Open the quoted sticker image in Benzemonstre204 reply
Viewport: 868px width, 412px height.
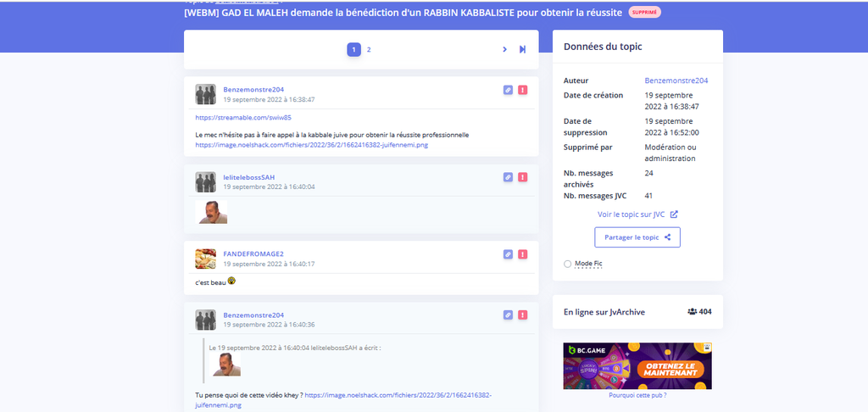[227, 365]
